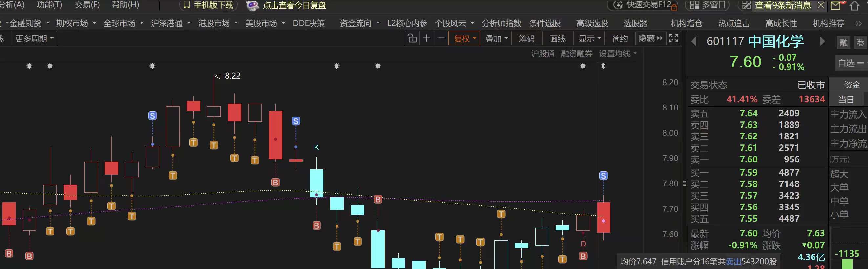
Task: Open the 叠加 overlay dropdown
Action: pyautogui.click(x=496, y=38)
